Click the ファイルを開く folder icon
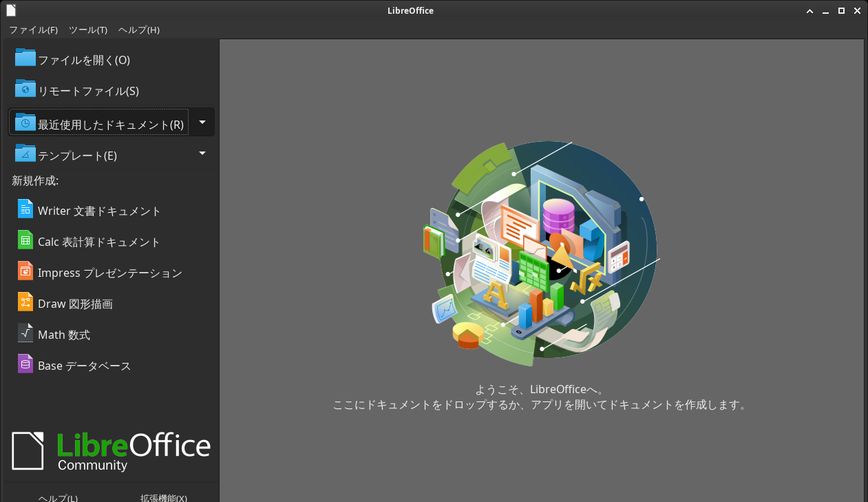The height and width of the screenshot is (502, 868). point(25,58)
